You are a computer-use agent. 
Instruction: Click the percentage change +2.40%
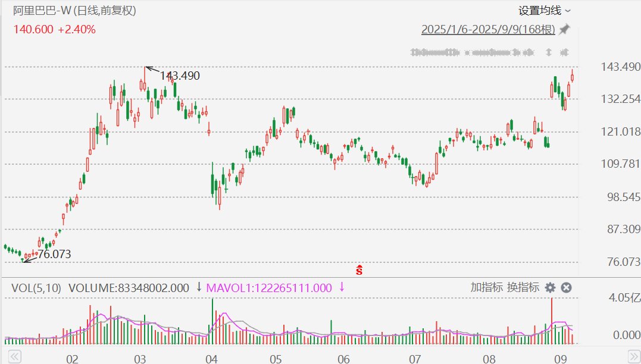(76, 29)
